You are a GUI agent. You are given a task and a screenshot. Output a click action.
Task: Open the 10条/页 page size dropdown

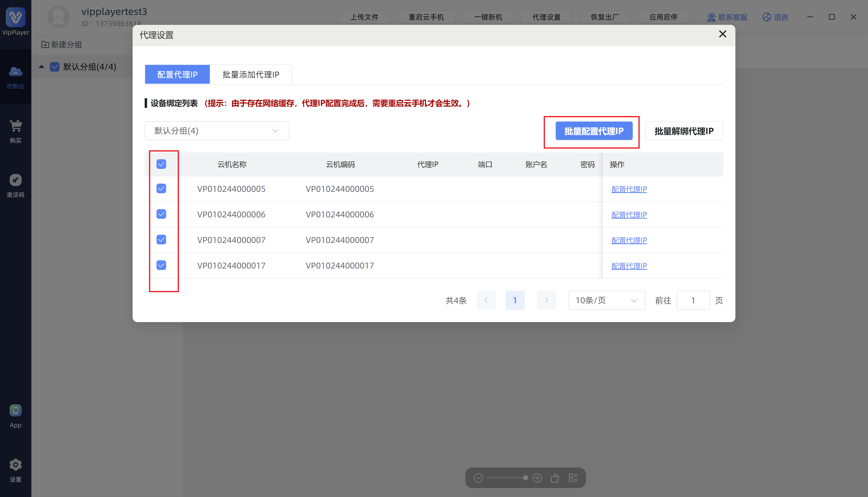[606, 300]
